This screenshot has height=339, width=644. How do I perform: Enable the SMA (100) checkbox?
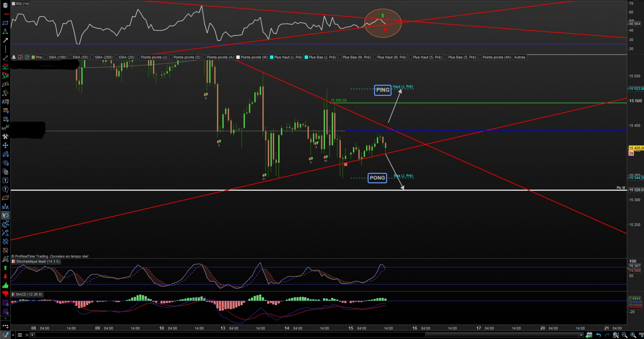pos(46,57)
